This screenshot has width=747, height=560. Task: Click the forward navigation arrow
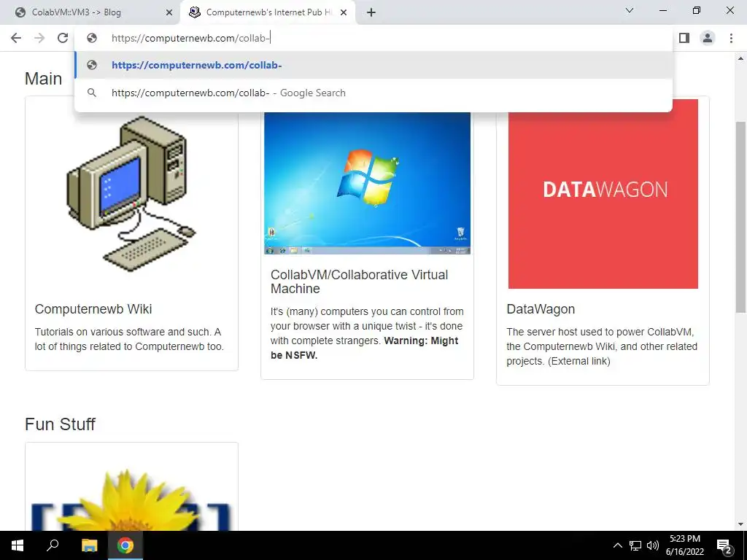click(x=39, y=38)
